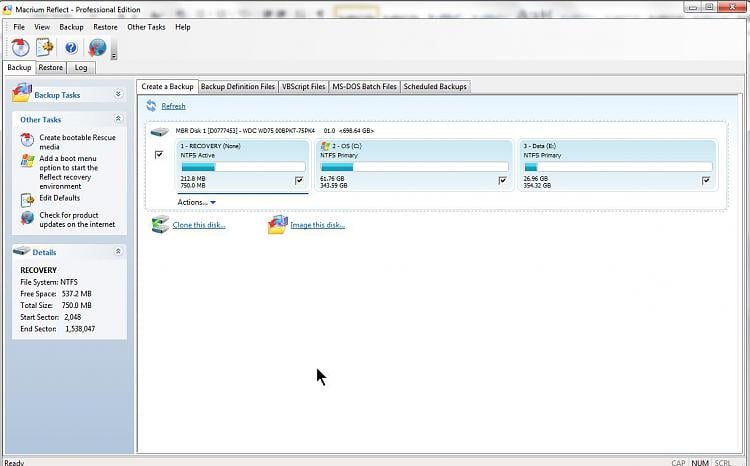Screen dimensions: 750x466
Task: Click the Edit Defaults link text
Action: pos(60,198)
